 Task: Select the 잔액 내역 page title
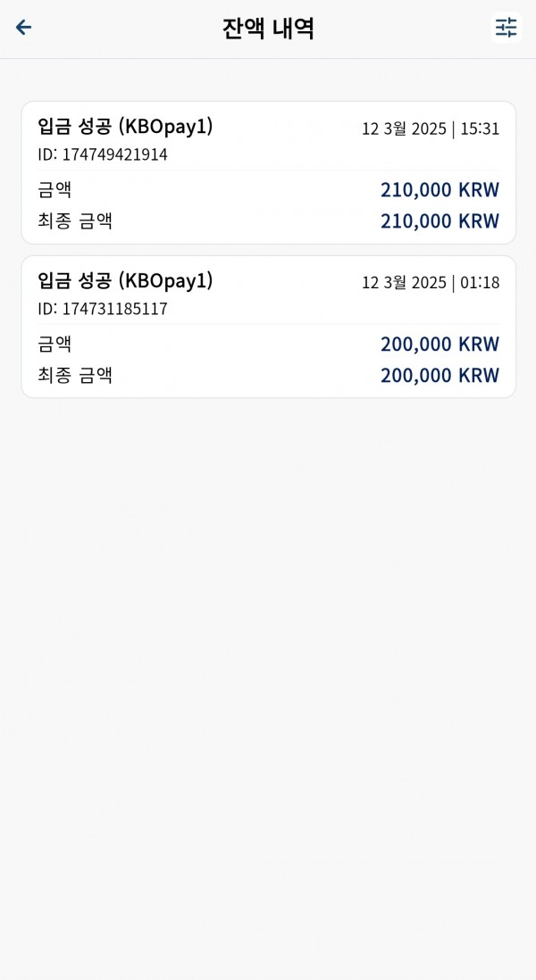click(268, 29)
